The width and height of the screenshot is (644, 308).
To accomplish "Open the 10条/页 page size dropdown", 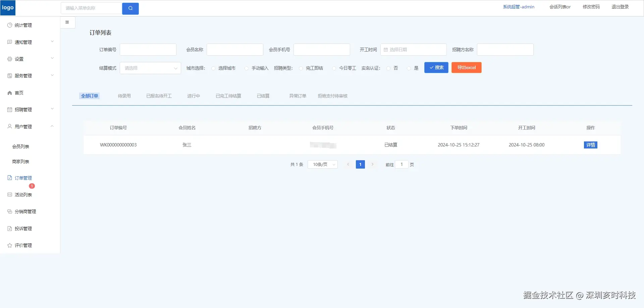I will 323,165.
